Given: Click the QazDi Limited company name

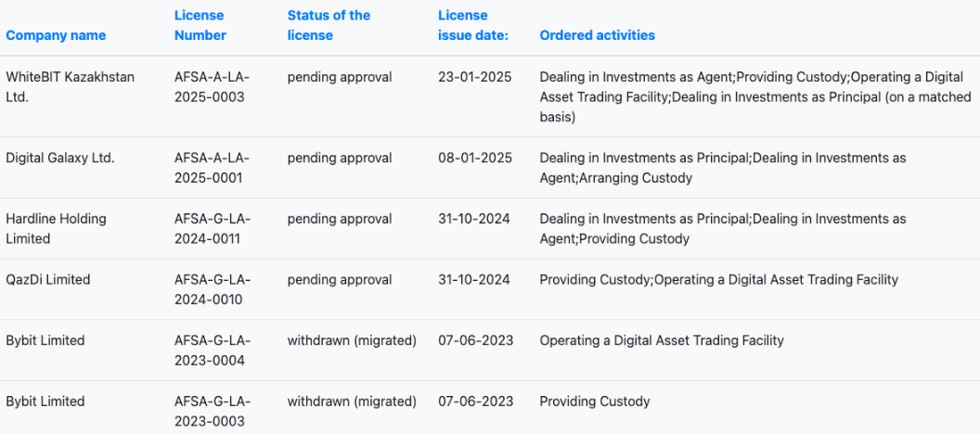Looking at the screenshot, I should pos(48,279).
